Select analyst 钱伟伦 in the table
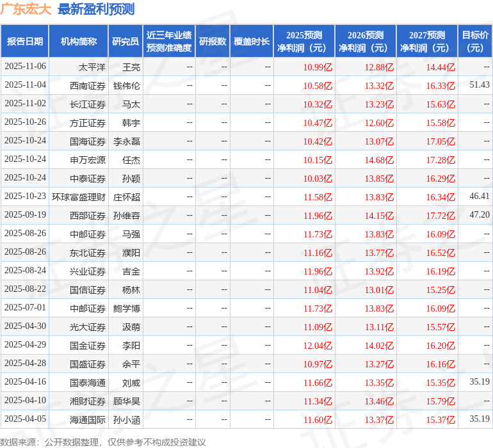 coord(127,86)
